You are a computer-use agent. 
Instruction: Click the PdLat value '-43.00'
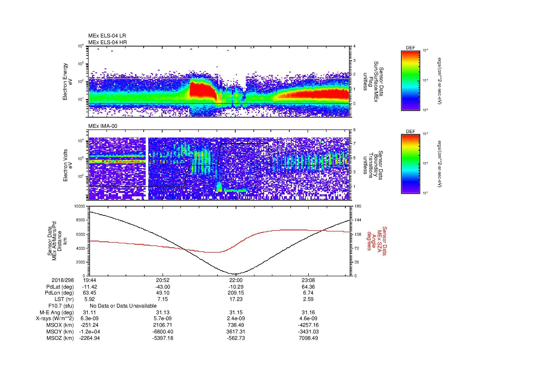pos(163,287)
